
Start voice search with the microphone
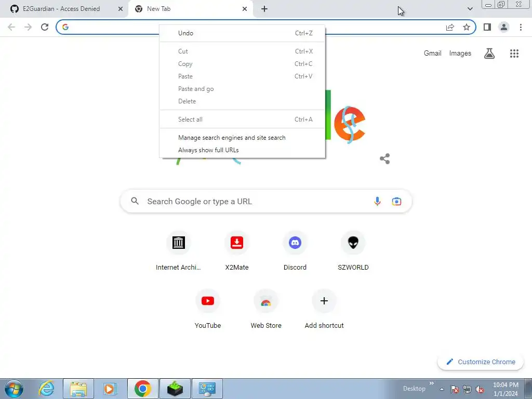pos(377,201)
